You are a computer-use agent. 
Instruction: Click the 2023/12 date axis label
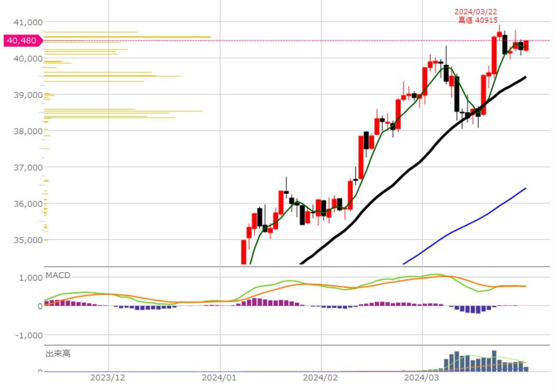(x=108, y=377)
